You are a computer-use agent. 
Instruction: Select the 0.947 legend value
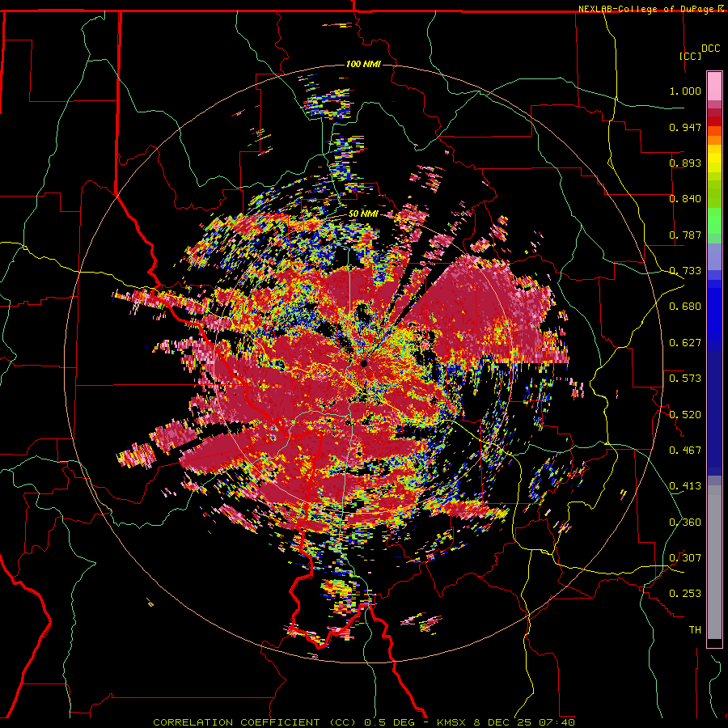tap(685, 127)
